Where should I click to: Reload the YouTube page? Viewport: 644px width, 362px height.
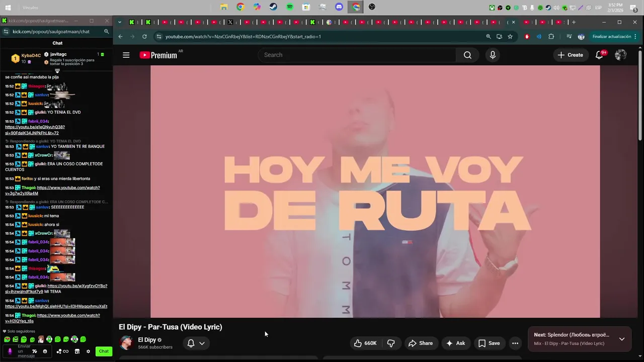click(144, 37)
